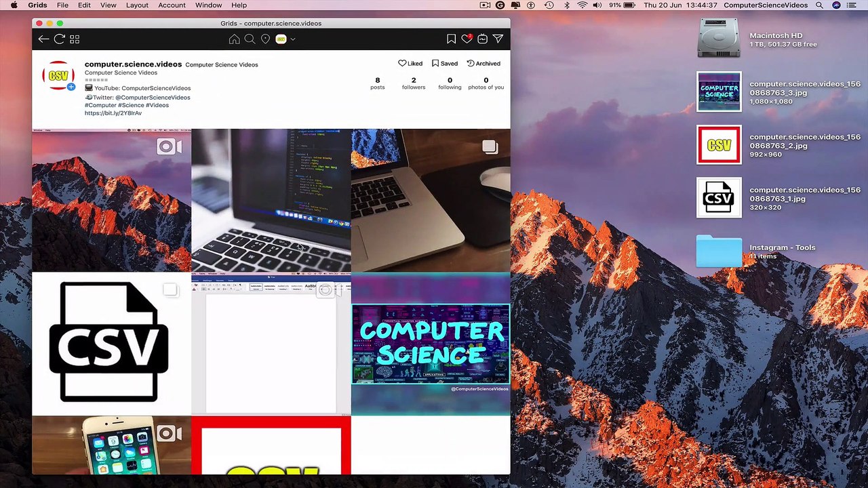
Task: Show the 8 posts count
Action: [378, 83]
